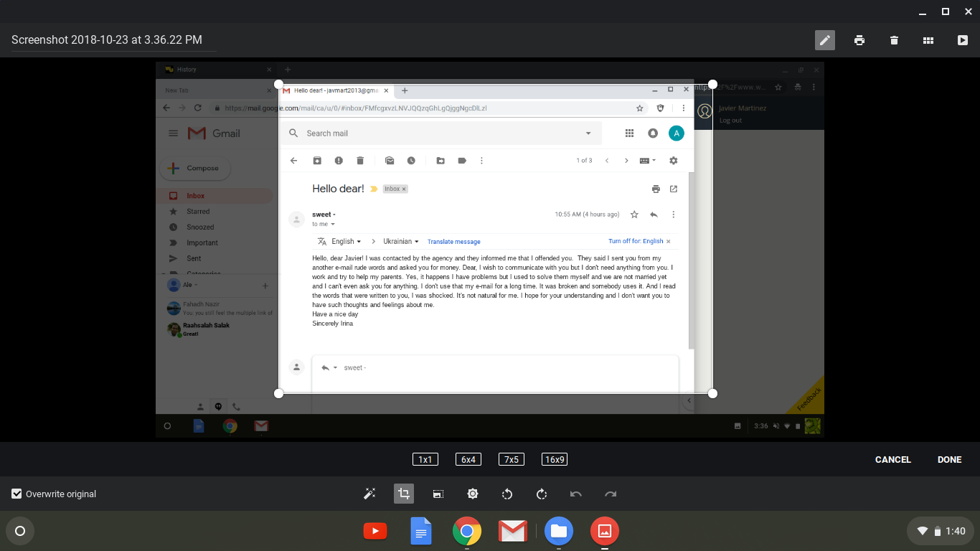Select the Crop tool

pyautogui.click(x=404, y=494)
